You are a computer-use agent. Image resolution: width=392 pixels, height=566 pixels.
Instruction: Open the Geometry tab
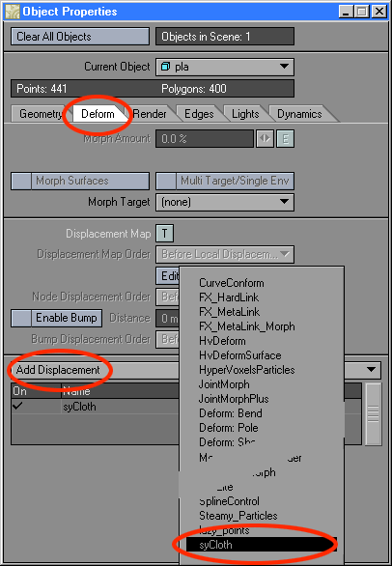click(41, 114)
